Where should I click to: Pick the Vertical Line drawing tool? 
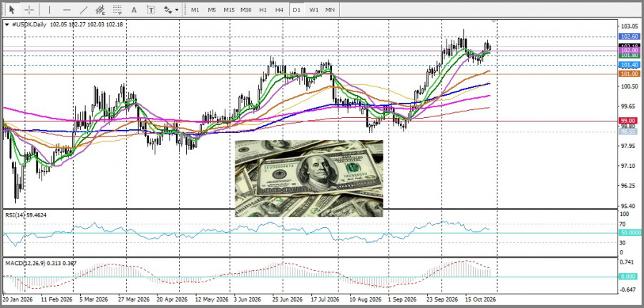click(49, 9)
